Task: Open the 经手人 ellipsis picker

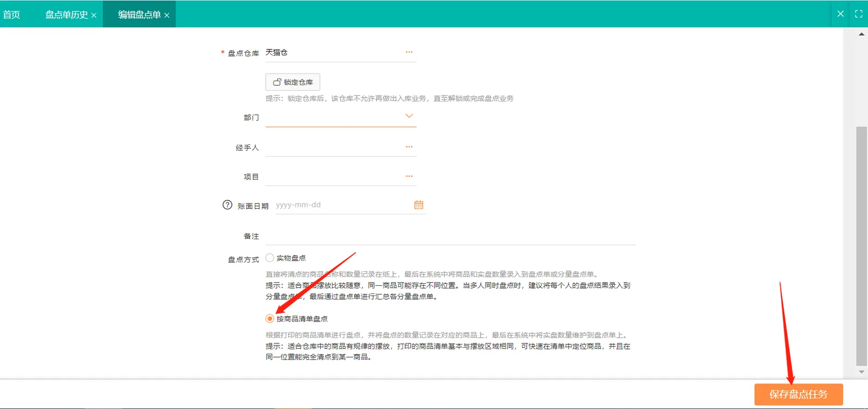Action: tap(409, 146)
